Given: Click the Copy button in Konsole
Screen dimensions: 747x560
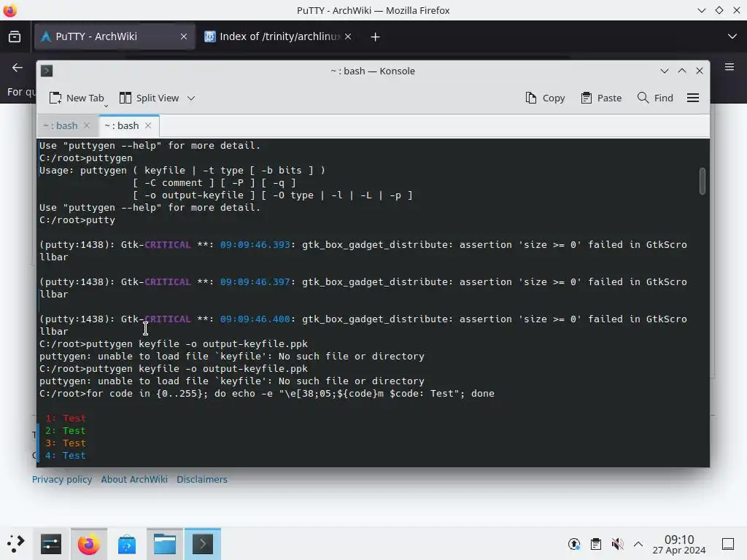Looking at the screenshot, I should click(x=545, y=98).
